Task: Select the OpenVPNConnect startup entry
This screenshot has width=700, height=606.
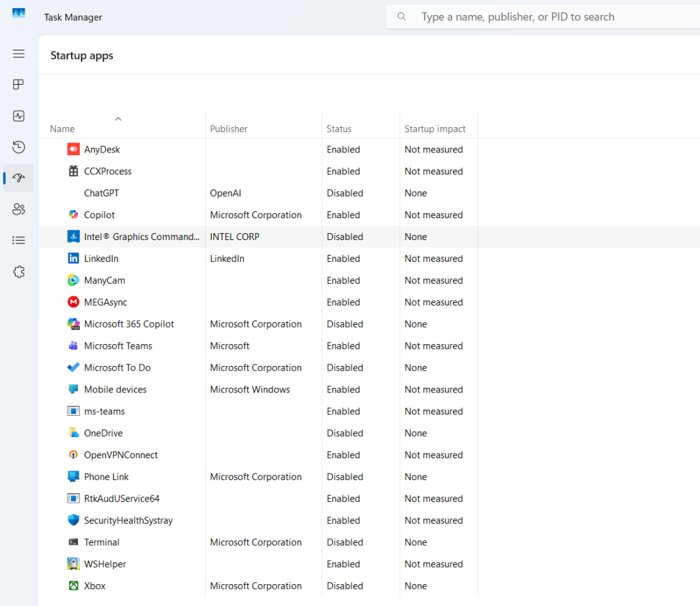Action: [x=121, y=455]
